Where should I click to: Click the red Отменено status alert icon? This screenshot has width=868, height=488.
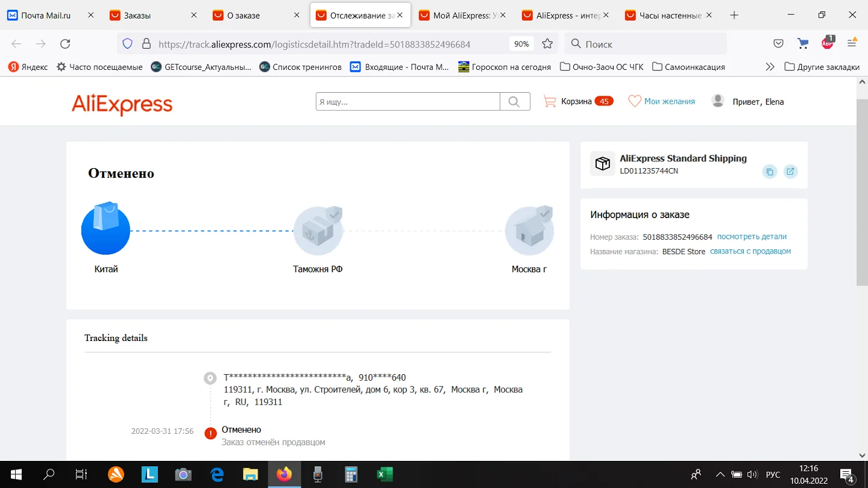coord(210,433)
